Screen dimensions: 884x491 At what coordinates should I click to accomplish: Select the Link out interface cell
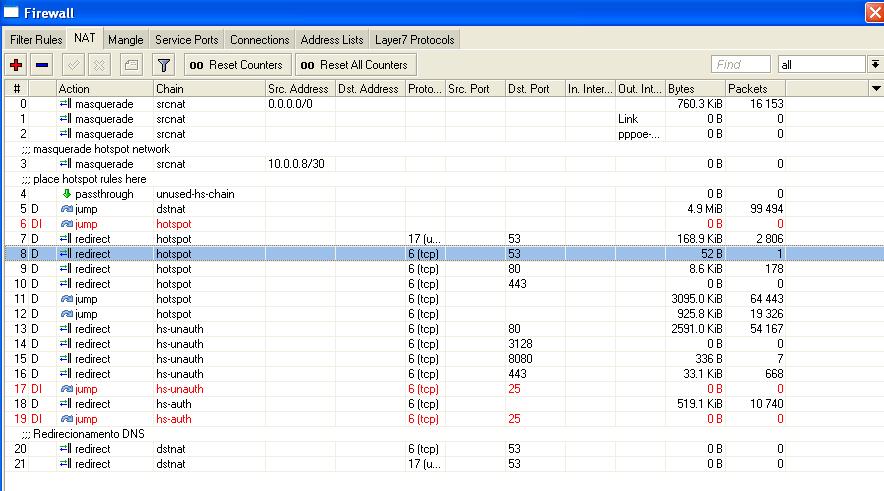pos(628,119)
